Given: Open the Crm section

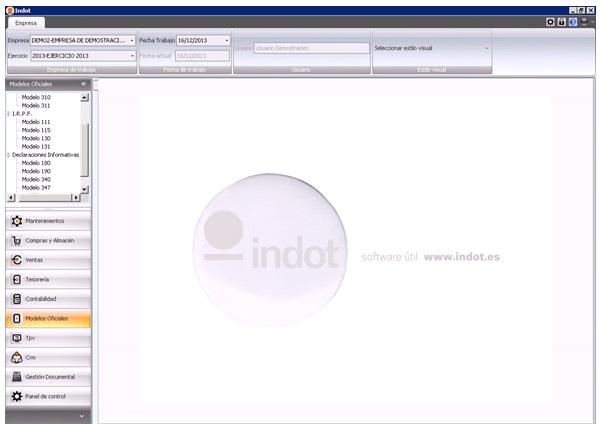Looking at the screenshot, I should point(46,357).
